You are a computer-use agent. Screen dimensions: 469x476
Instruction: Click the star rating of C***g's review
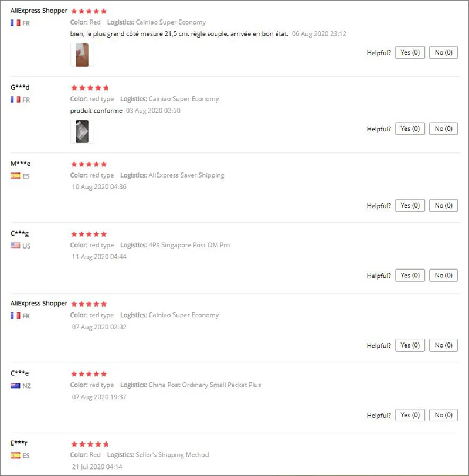(89, 234)
